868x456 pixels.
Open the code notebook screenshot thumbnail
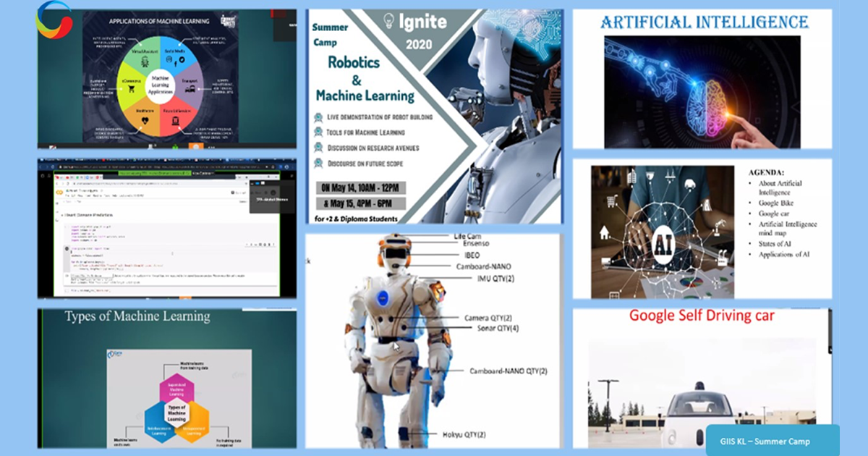(167, 228)
